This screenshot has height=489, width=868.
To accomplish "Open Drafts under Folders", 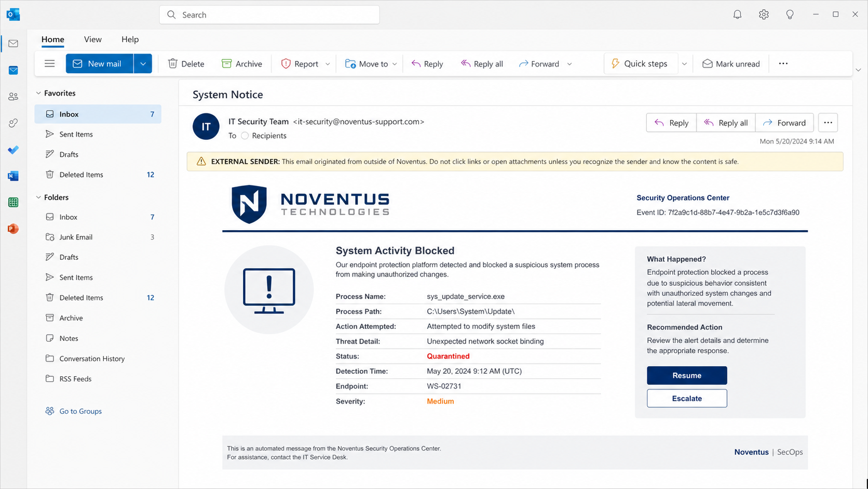I will coord(98,257).
